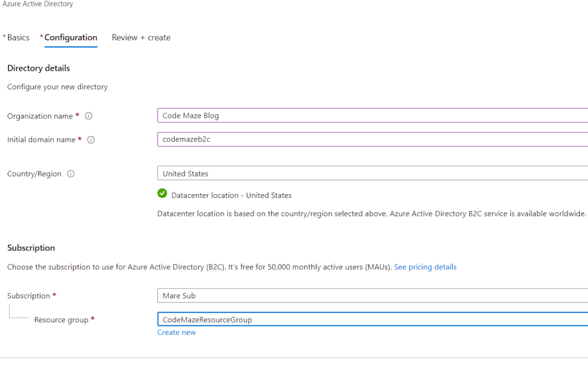Open the Review + create tab

click(141, 38)
